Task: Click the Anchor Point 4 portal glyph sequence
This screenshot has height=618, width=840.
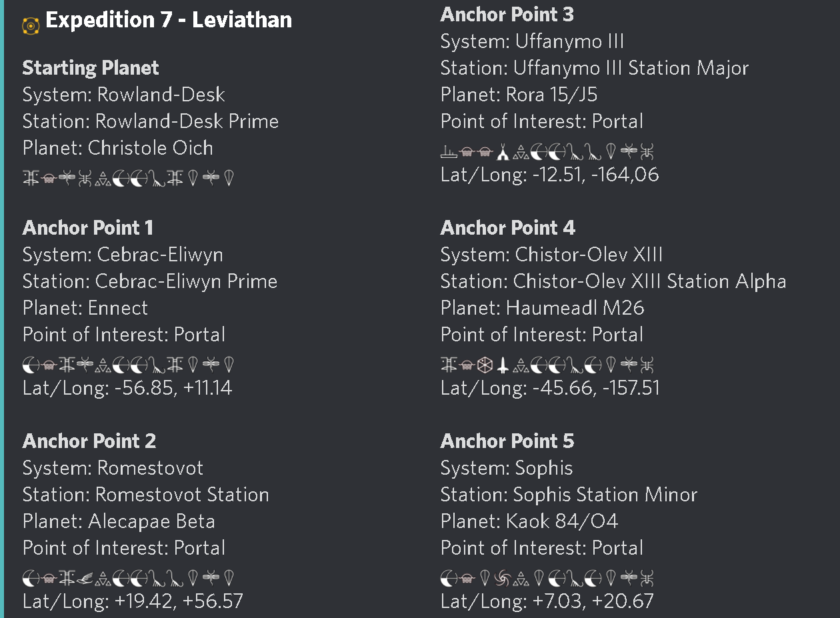Action: [x=547, y=365]
